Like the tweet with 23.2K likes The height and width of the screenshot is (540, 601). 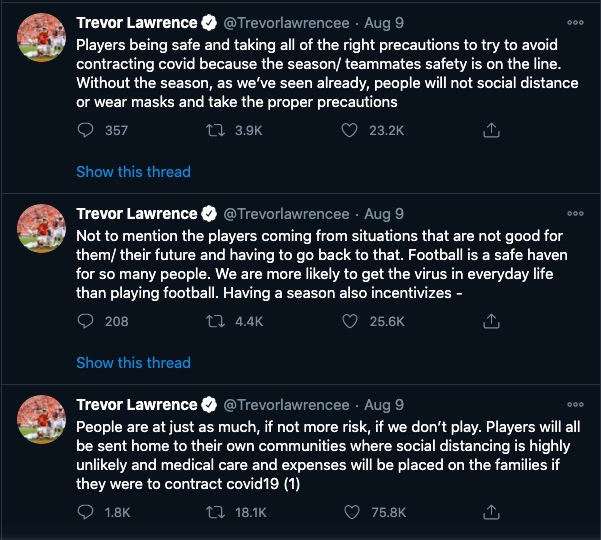(350, 130)
